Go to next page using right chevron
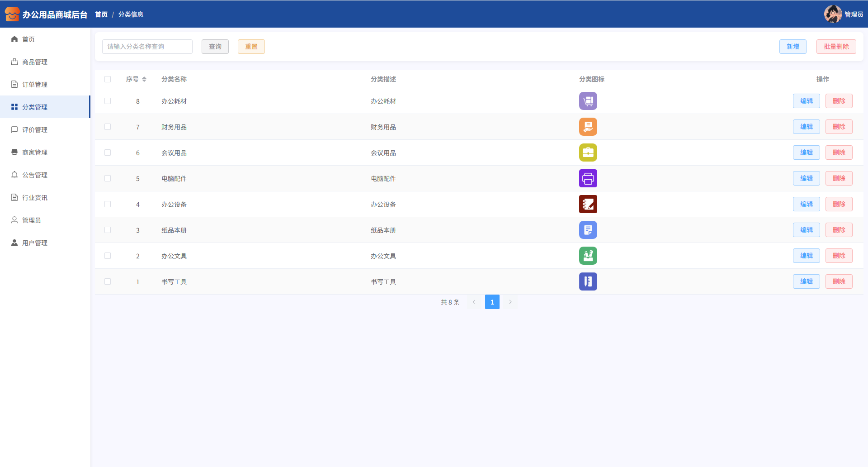This screenshot has height=467, width=868. (510, 302)
